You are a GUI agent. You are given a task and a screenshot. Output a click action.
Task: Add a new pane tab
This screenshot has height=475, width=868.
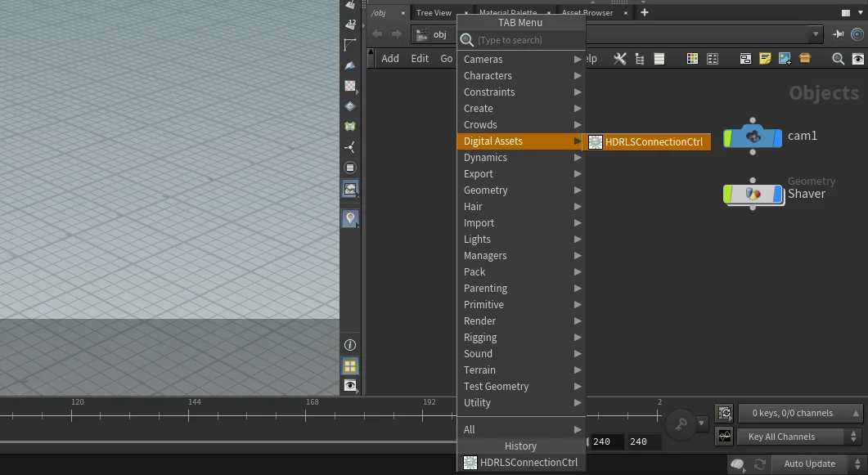pos(645,12)
